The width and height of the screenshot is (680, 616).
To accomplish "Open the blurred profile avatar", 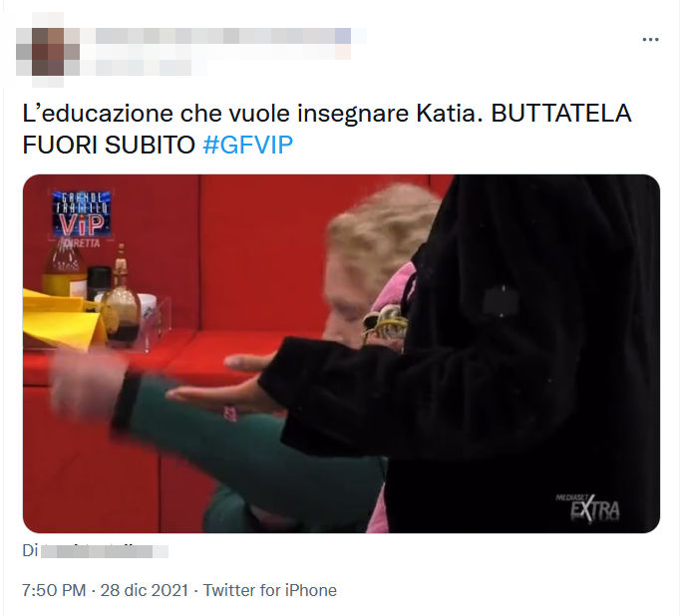I will click(x=48, y=51).
